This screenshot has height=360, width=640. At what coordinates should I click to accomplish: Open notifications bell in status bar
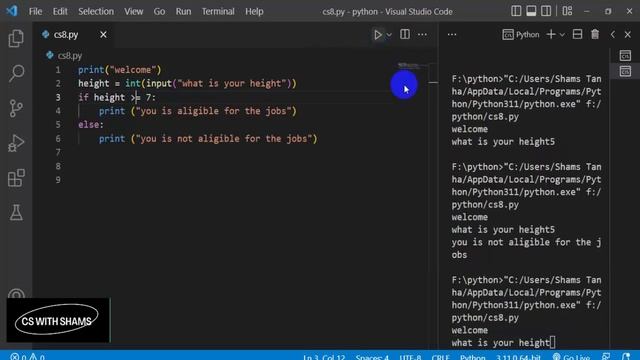626,356
